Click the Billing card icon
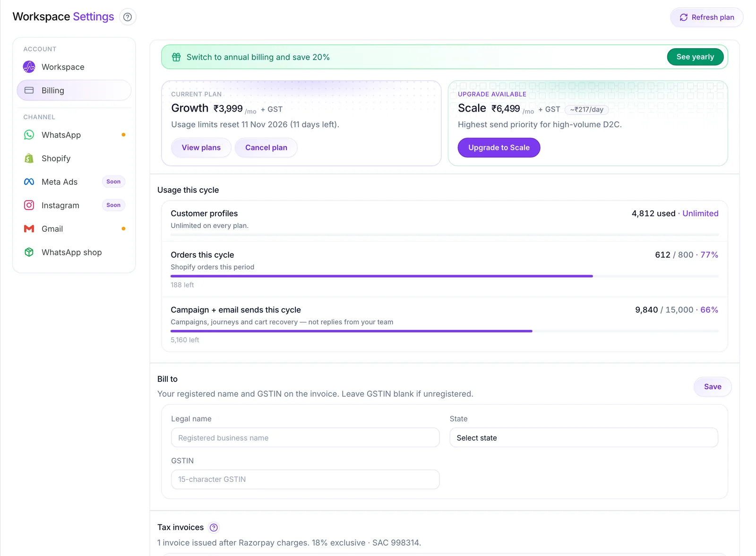756x556 pixels. click(29, 90)
